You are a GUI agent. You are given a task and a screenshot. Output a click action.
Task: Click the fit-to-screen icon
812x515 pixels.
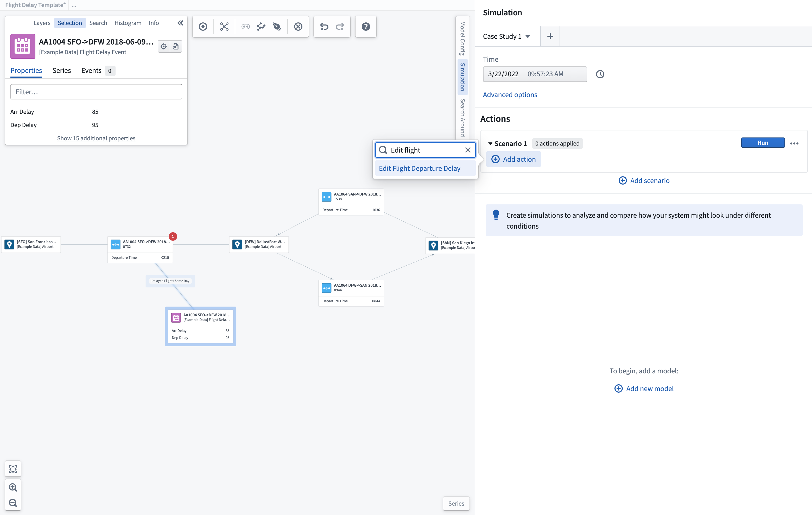pyautogui.click(x=13, y=469)
